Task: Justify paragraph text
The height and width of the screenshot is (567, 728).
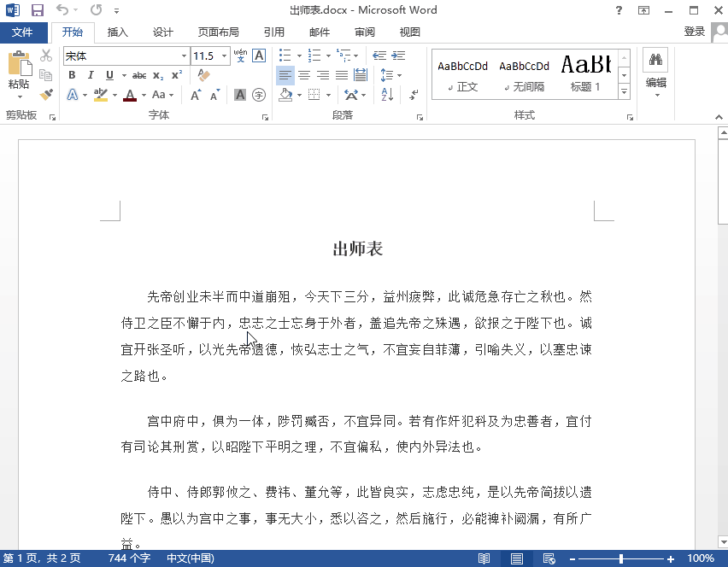Action: click(x=342, y=74)
